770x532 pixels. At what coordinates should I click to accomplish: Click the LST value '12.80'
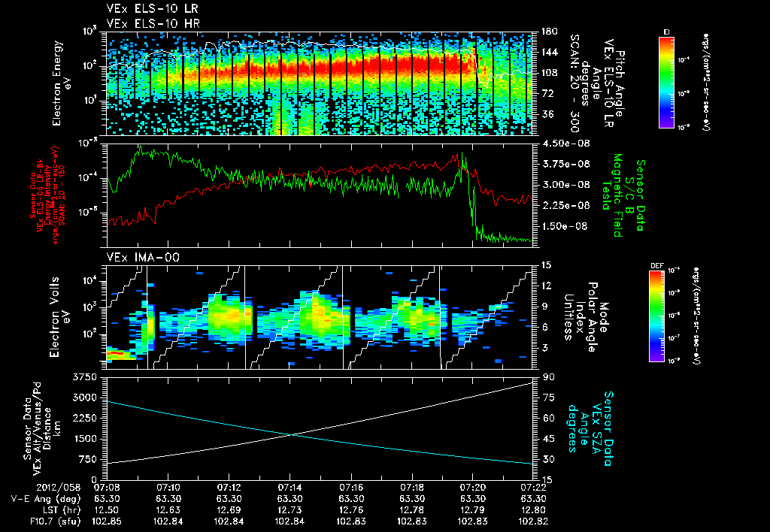[x=533, y=510]
